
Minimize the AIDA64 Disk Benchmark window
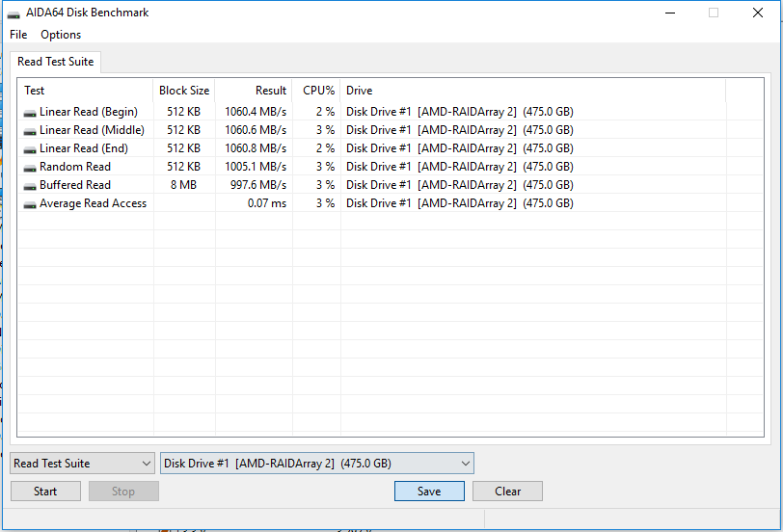pyautogui.click(x=670, y=13)
